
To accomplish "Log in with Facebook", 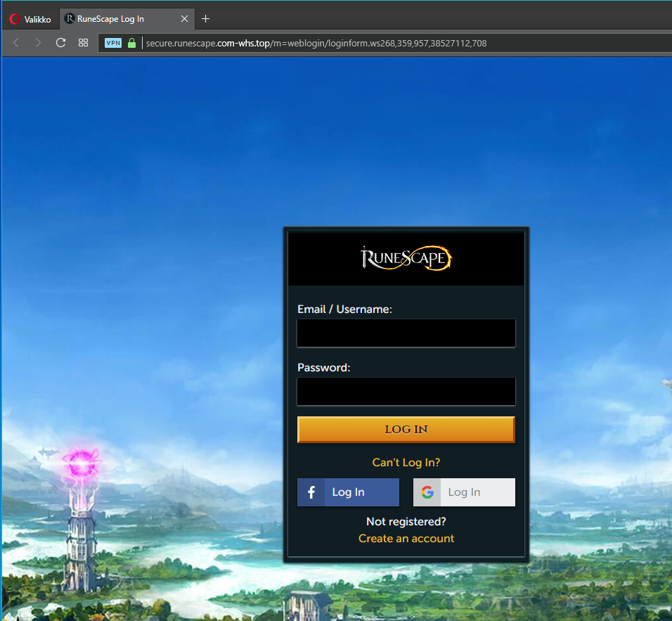I will coord(348,492).
